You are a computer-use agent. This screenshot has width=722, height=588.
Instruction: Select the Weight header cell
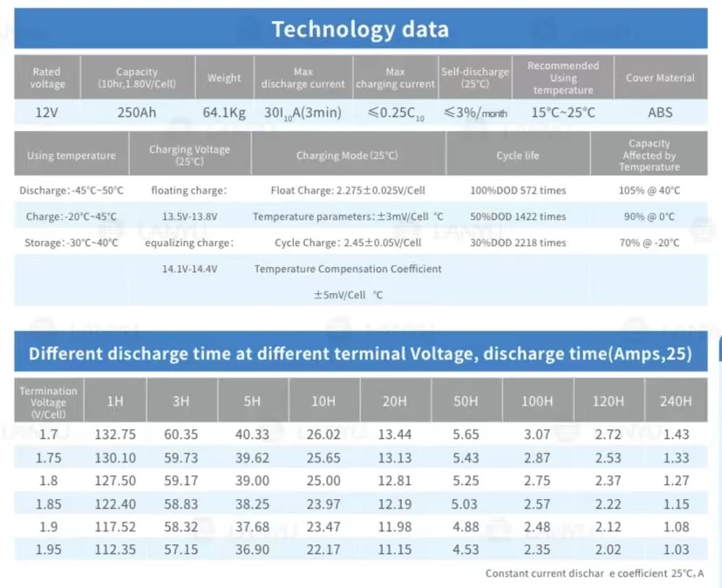(x=224, y=78)
